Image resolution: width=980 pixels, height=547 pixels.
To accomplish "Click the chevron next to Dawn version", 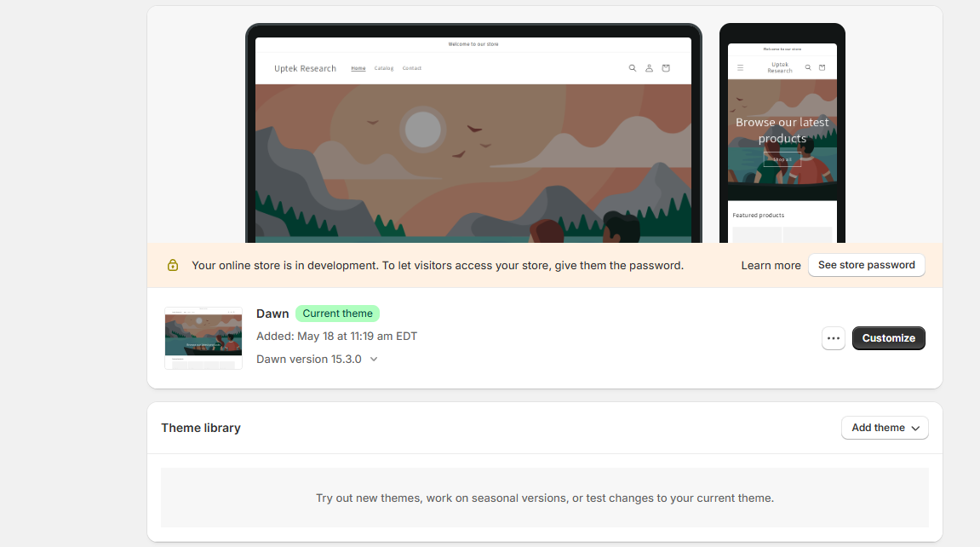I will pyautogui.click(x=374, y=360).
